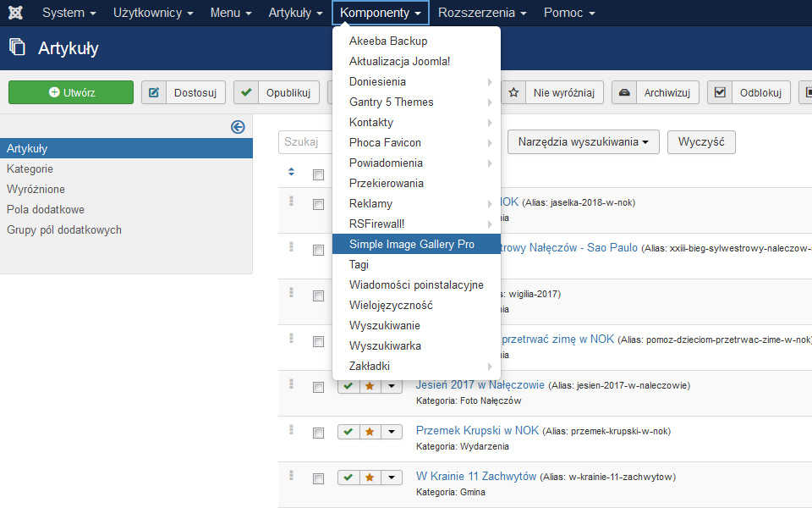Open Wiadomości poinstalacyjne entry
Image resolution: width=812 pixels, height=508 pixels.
pyautogui.click(x=416, y=284)
